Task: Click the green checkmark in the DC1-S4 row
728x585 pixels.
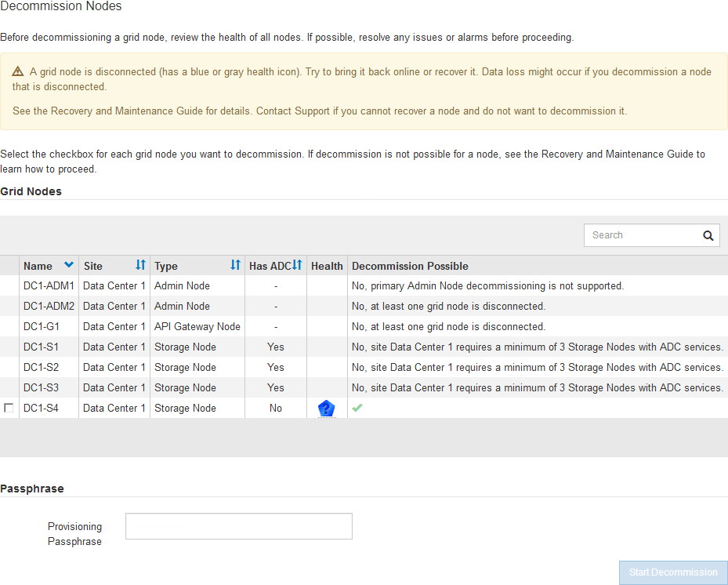Action: (x=357, y=408)
